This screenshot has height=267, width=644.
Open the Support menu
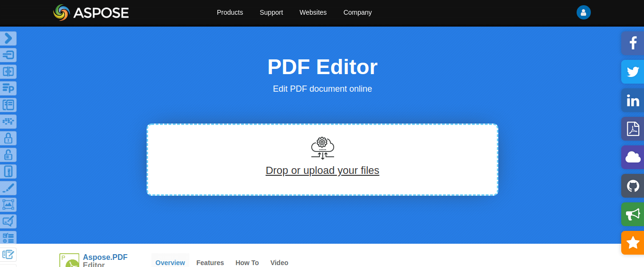pyautogui.click(x=271, y=12)
